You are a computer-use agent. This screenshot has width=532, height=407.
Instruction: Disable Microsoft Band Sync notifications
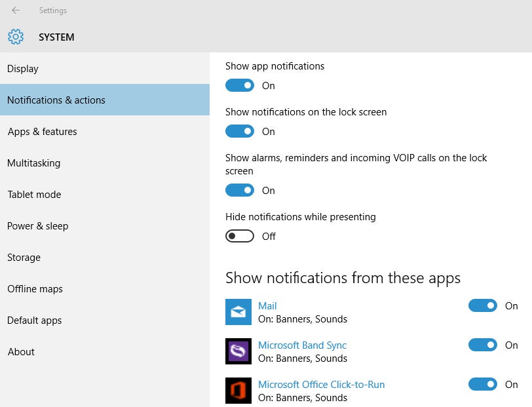(483, 345)
